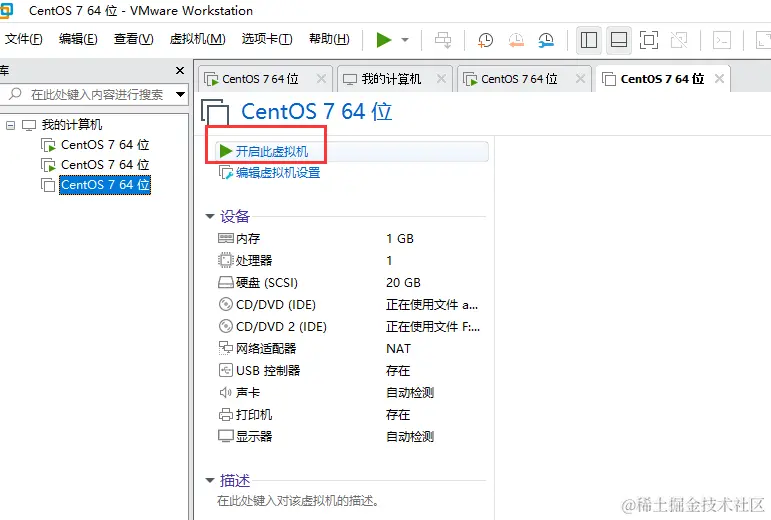This screenshot has width=771, height=520.
Task: Open the 编辑(E) menu
Action: tap(78, 39)
